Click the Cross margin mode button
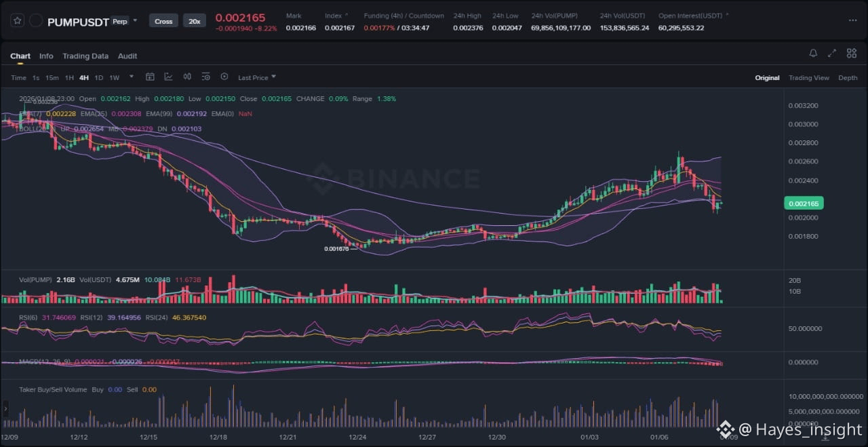 pyautogui.click(x=163, y=21)
